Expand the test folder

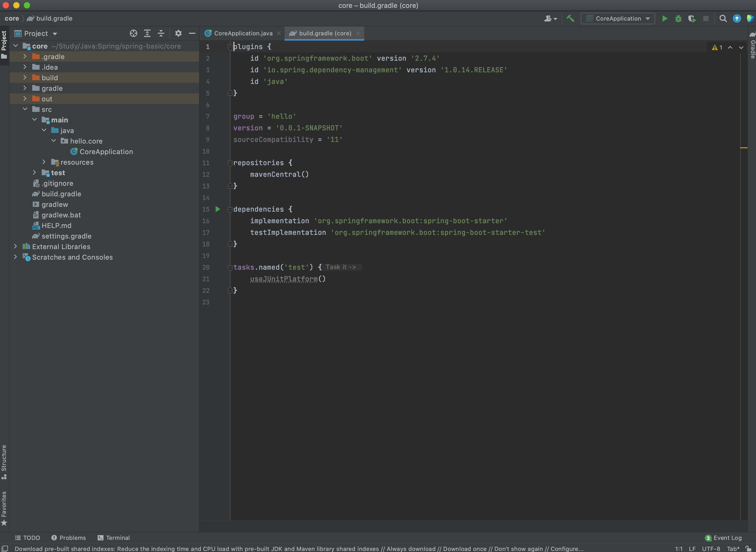tap(34, 172)
